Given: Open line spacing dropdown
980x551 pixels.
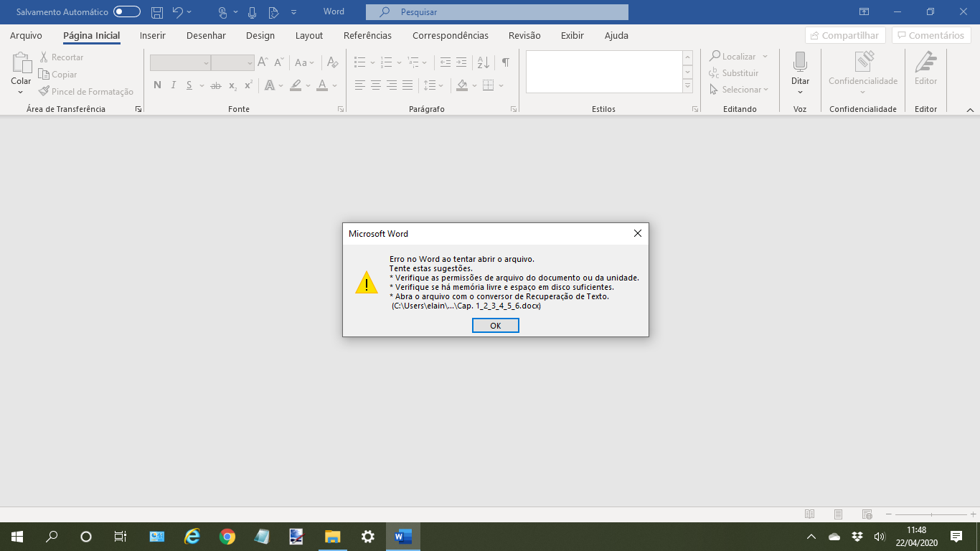Looking at the screenshot, I should pyautogui.click(x=433, y=85).
